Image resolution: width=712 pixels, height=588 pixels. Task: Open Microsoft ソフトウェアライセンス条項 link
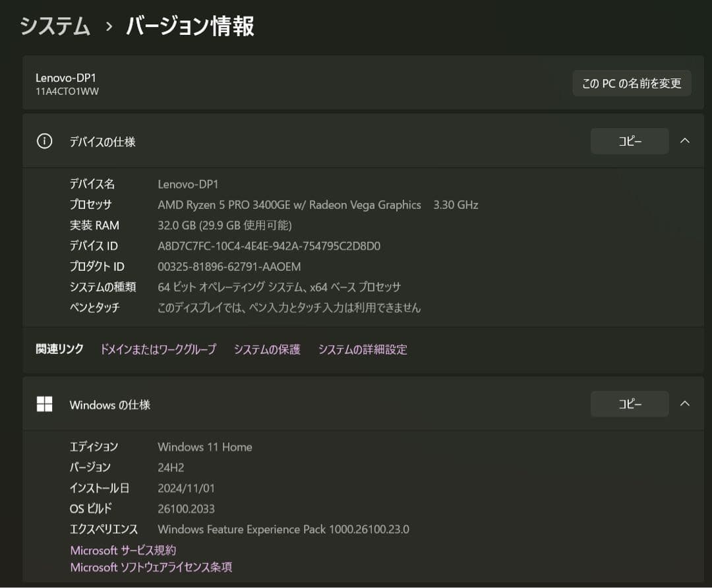[150, 566]
